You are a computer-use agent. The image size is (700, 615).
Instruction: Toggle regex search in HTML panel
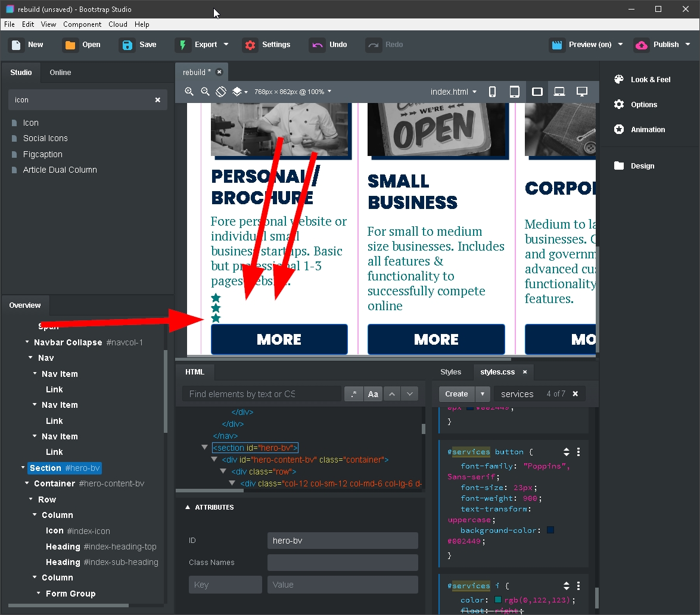pyautogui.click(x=353, y=394)
